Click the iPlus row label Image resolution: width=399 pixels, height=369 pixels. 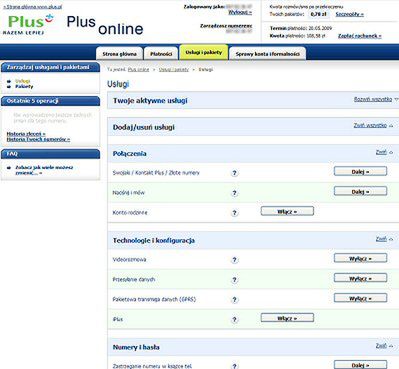(118, 319)
